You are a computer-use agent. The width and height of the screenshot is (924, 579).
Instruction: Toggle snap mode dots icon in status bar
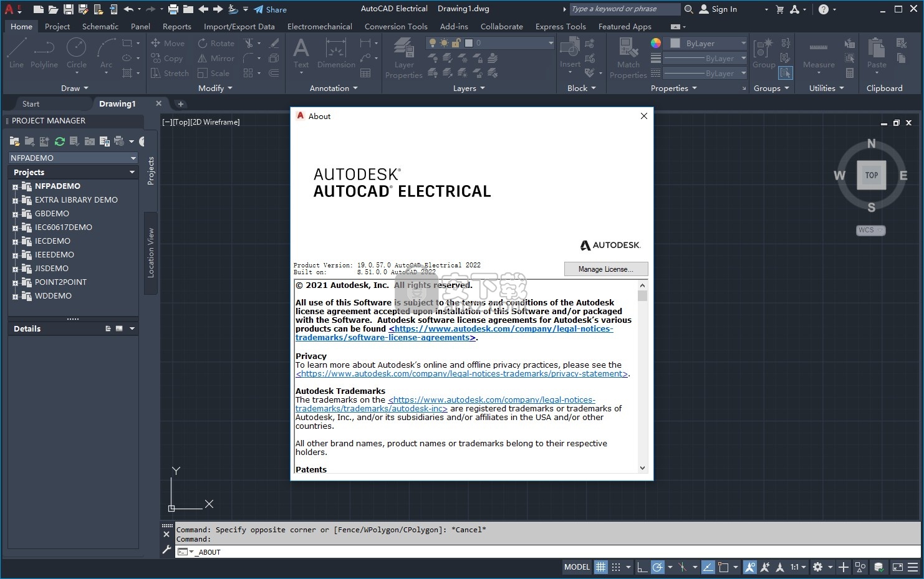(616, 567)
